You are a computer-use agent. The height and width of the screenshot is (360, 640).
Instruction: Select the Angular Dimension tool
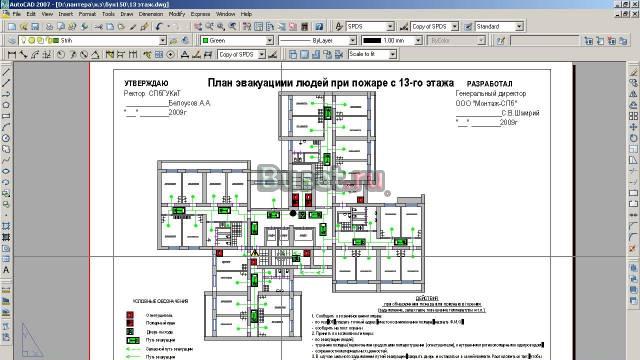[x=95, y=54]
